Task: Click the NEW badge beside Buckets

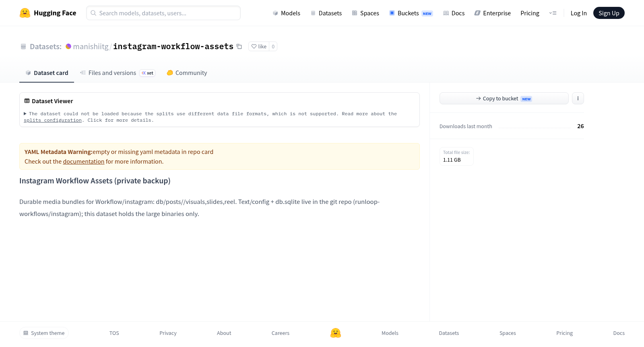Action: tap(427, 14)
